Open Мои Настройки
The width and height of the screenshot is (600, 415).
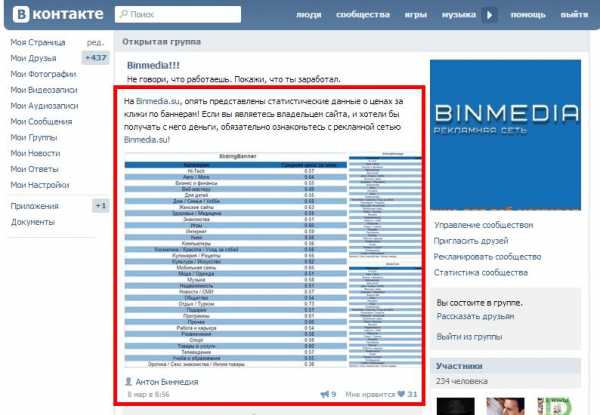40,185
